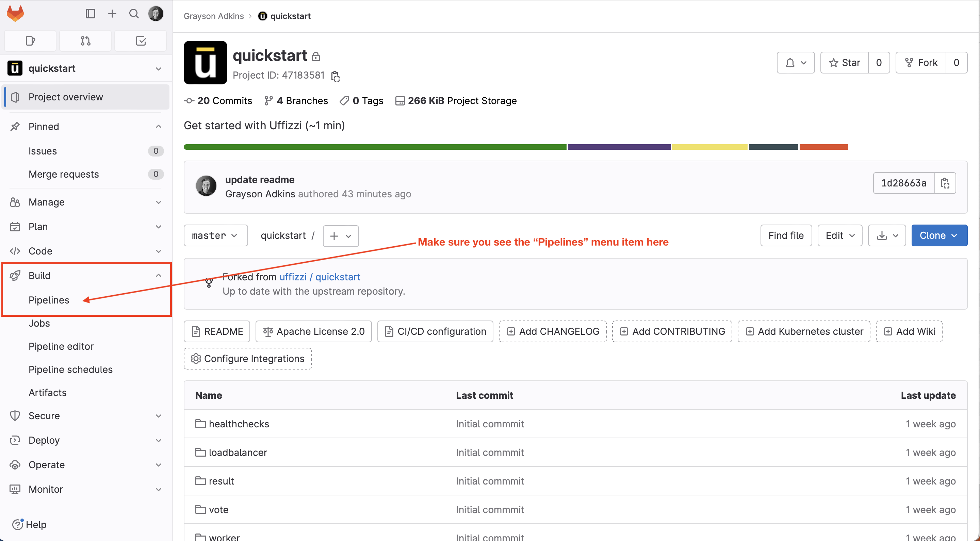Copy the project ID icon

click(335, 76)
